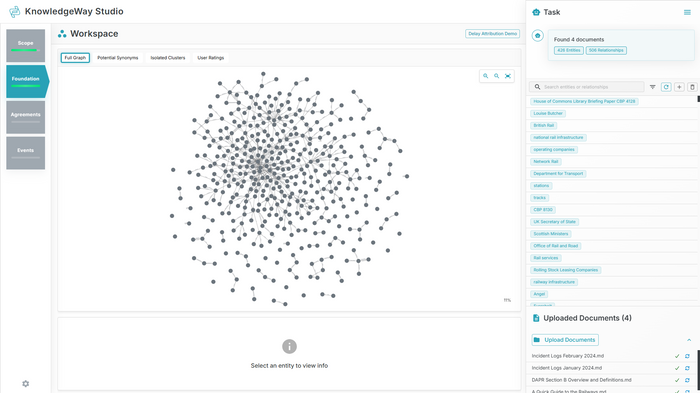Go to the Foundation step
The image size is (700, 393).
[x=27, y=81]
